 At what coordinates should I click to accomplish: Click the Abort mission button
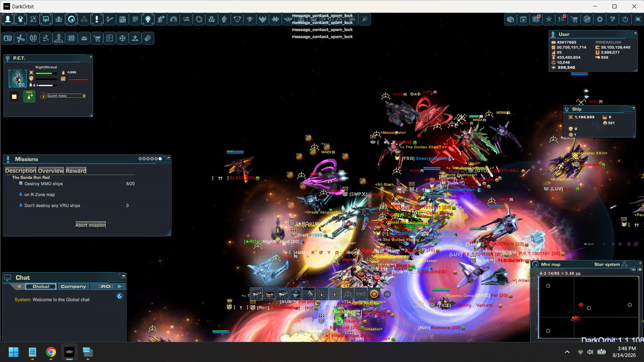[91, 225]
